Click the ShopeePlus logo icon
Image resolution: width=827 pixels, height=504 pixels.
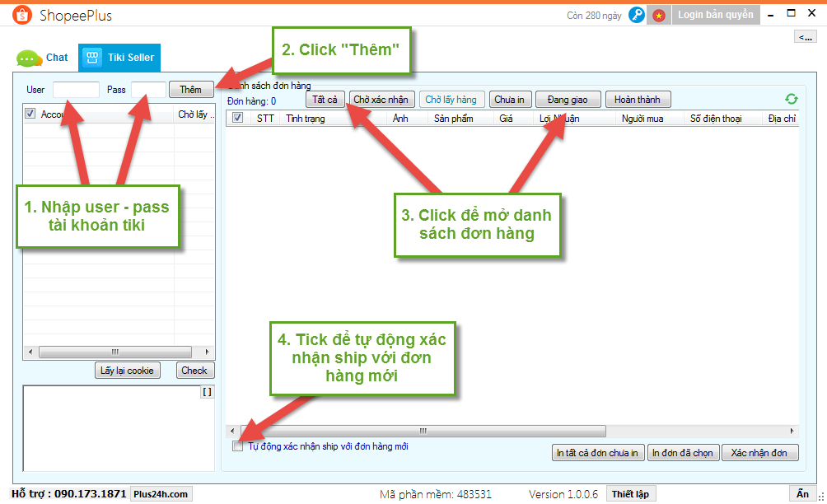[x=22, y=16]
